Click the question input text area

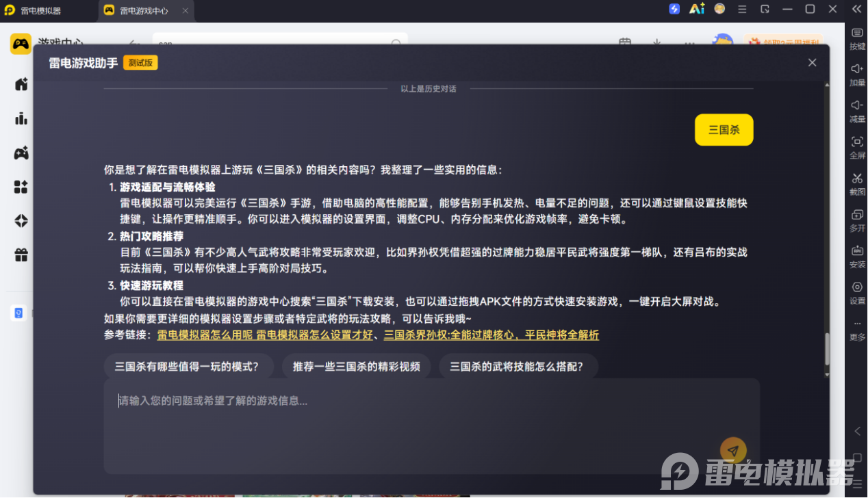click(432, 425)
